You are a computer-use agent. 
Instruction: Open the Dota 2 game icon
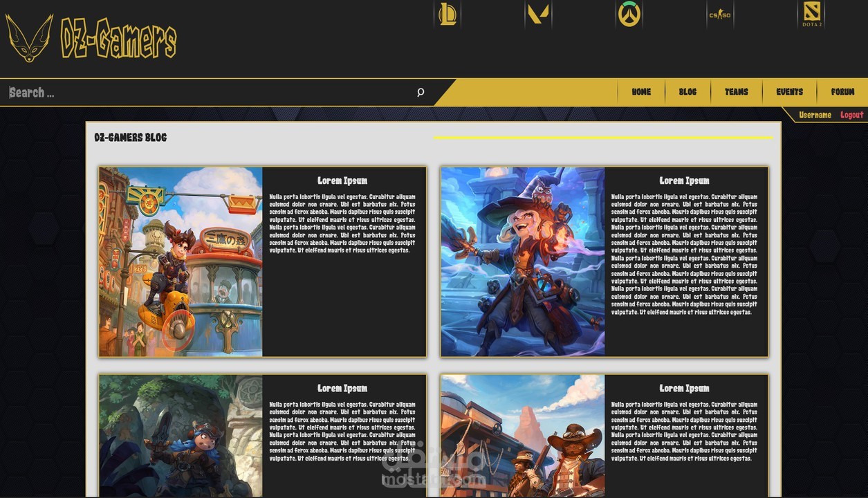click(811, 15)
